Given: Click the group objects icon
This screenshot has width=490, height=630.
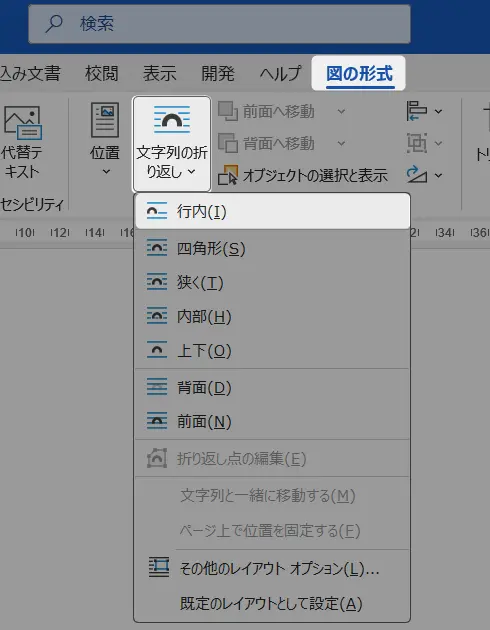Looking at the screenshot, I should click(416, 143).
